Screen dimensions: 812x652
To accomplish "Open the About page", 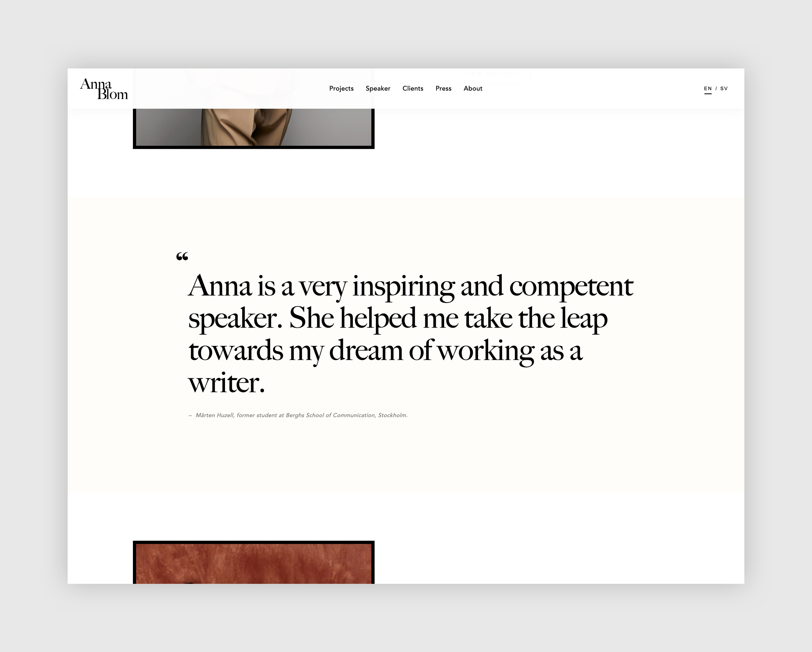I will pos(473,88).
